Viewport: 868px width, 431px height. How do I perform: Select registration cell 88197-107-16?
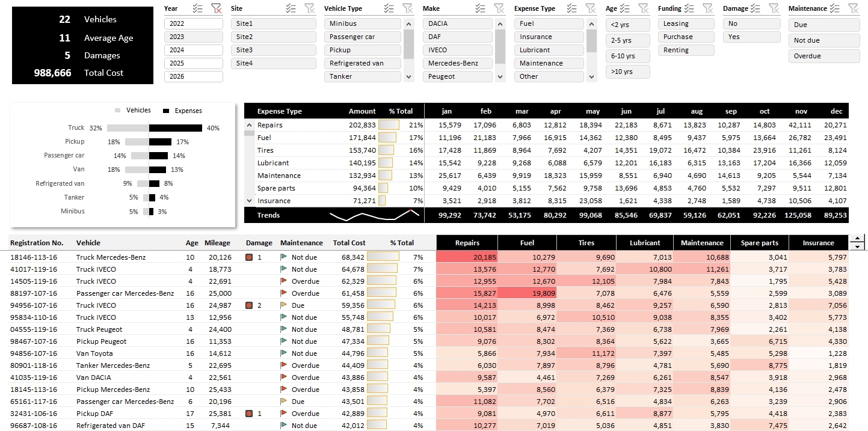tap(34, 293)
